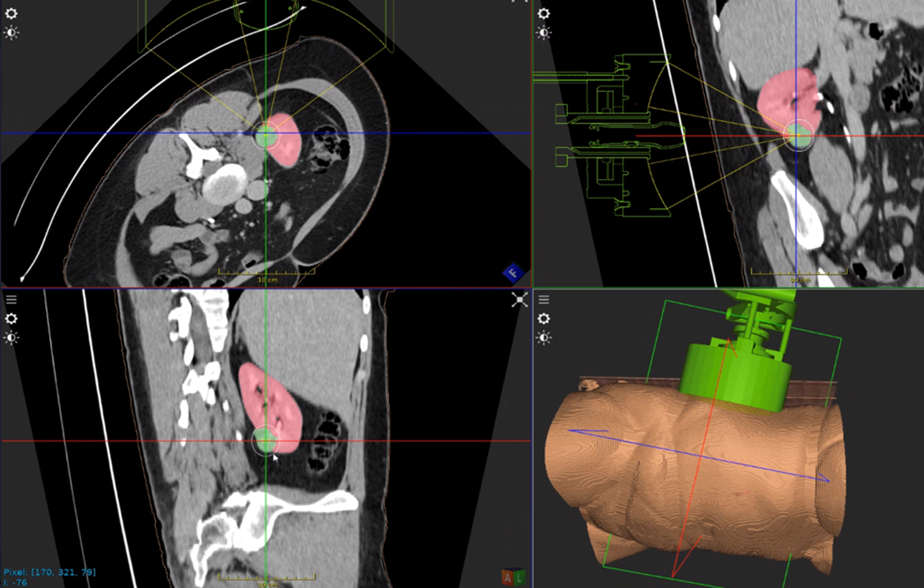
Task: Open hamburger menu in 3D view
Action: click(x=544, y=299)
